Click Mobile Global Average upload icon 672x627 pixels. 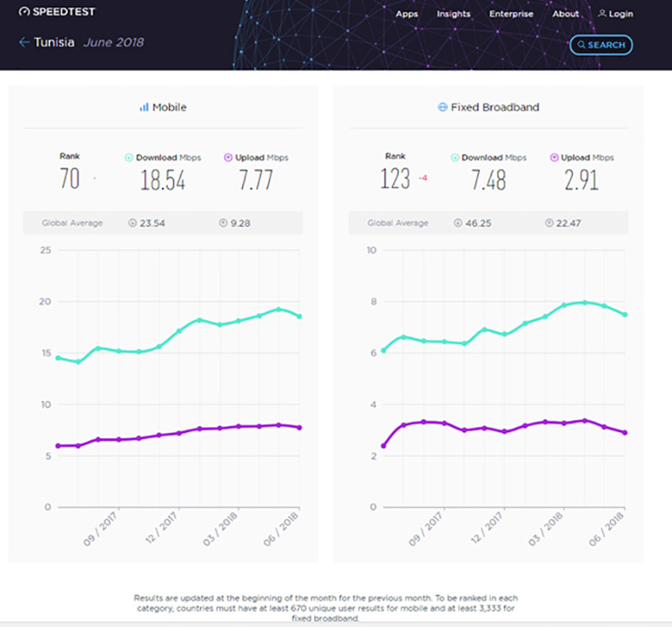point(223,223)
